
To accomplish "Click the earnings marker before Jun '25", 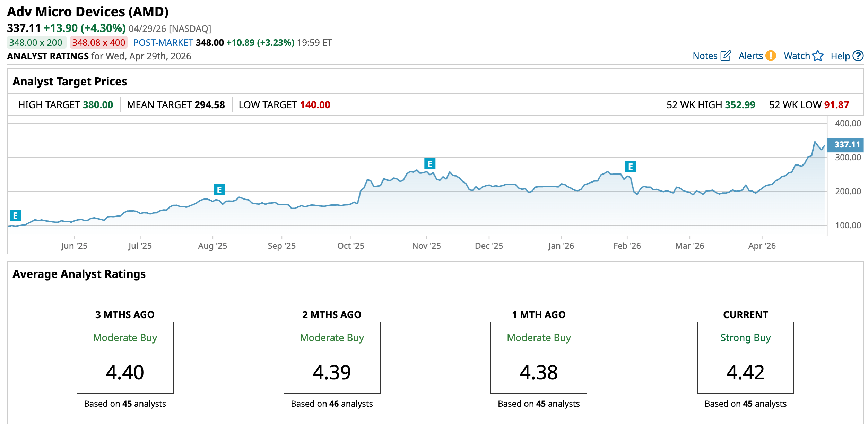I will click(15, 215).
